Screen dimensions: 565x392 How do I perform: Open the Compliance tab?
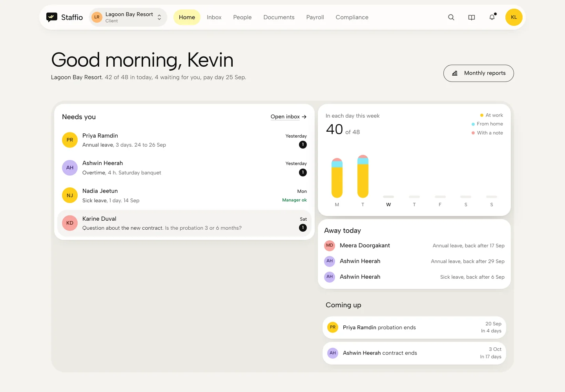coord(352,17)
